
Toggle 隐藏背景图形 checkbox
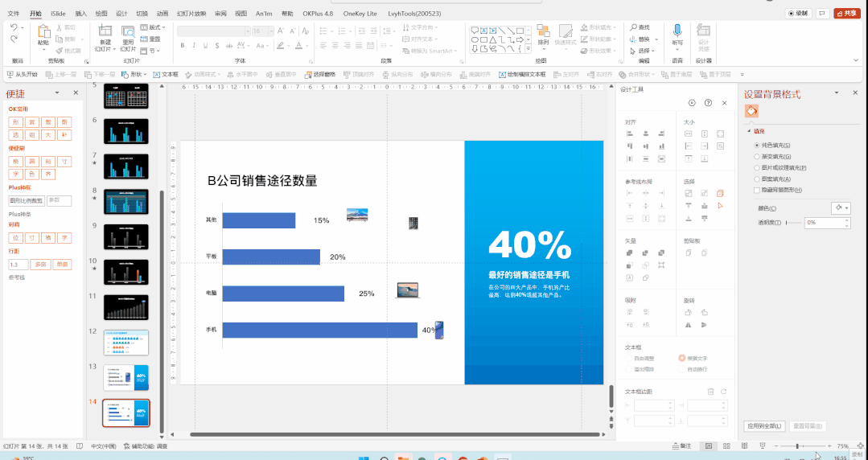click(x=757, y=191)
